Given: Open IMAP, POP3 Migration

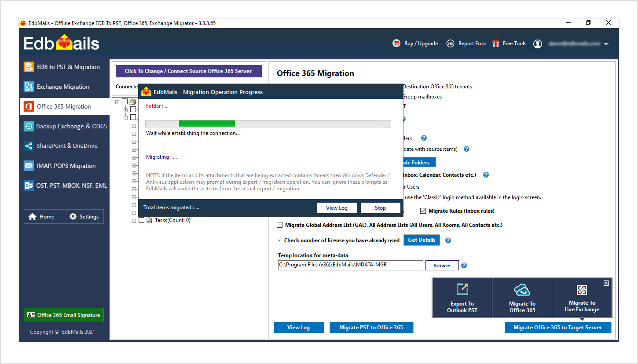Looking at the screenshot, I should [x=65, y=166].
